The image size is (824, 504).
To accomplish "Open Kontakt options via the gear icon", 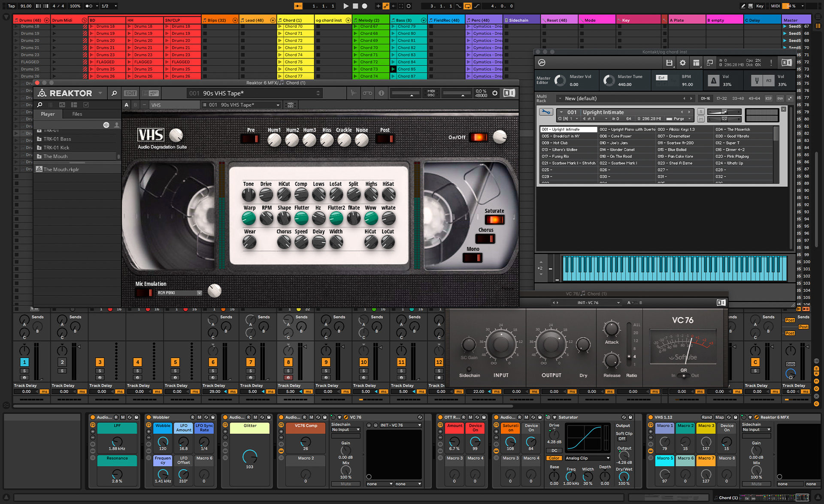I will [683, 63].
